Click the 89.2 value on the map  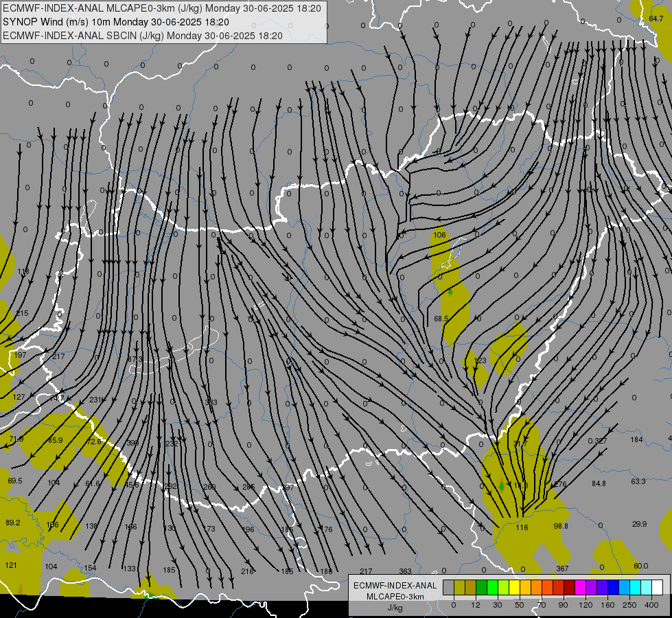[x=13, y=523]
